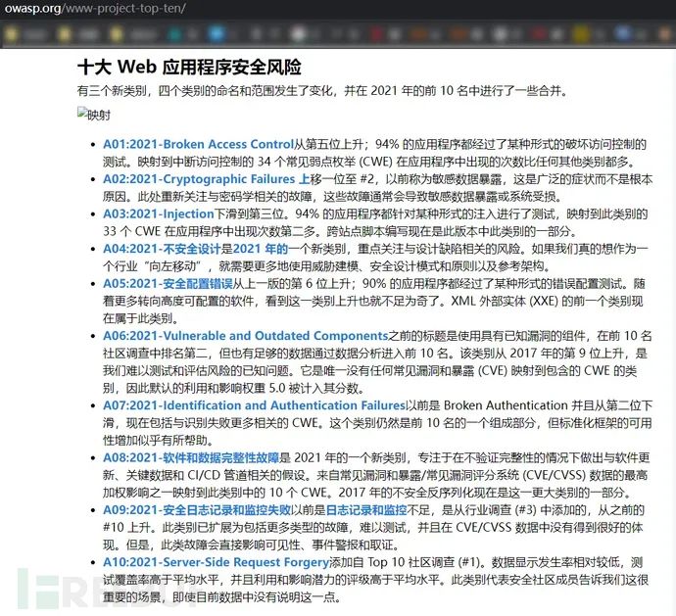Focus the owasp.org address bar
676x616 pixels.
point(95,8)
